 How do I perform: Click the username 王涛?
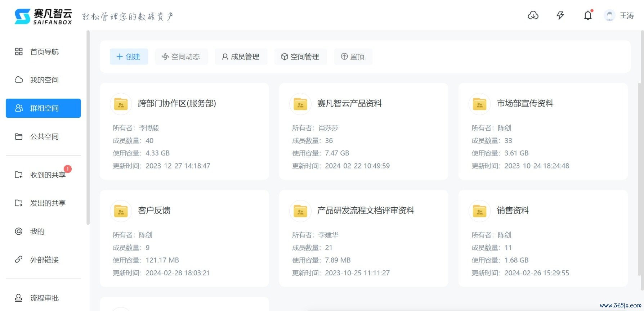627,15
